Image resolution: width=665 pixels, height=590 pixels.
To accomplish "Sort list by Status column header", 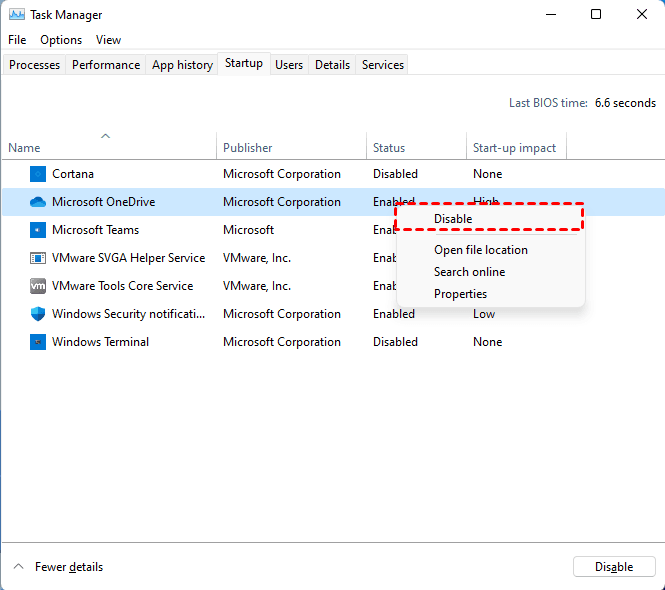I will tap(389, 148).
